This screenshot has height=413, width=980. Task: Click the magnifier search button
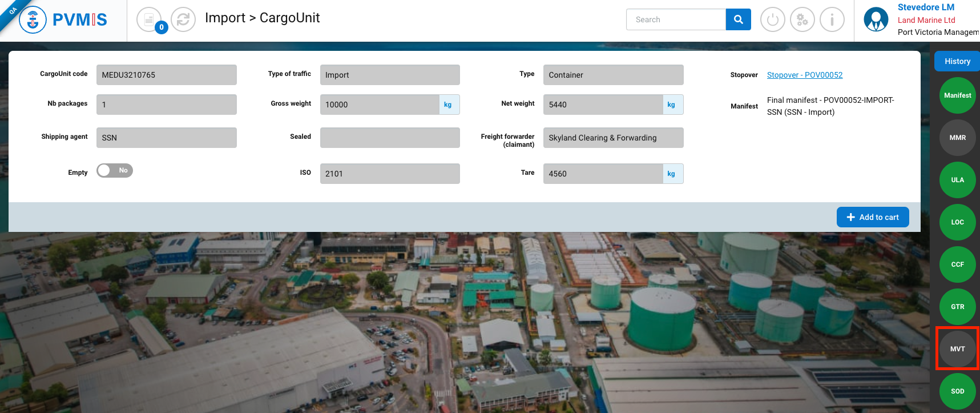[738, 19]
